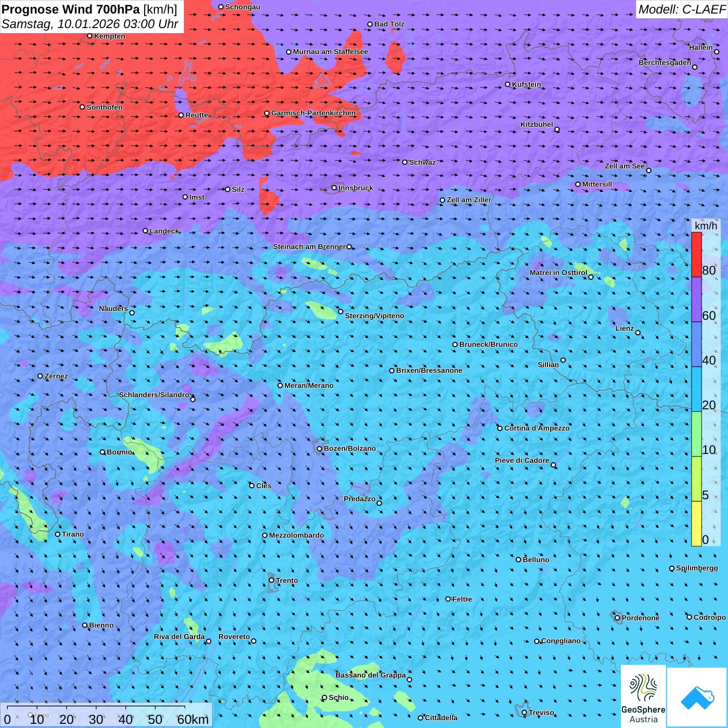The image size is (728, 728).
Task: Click the 'Matrei in Osttirol' label
Action: 558,272
